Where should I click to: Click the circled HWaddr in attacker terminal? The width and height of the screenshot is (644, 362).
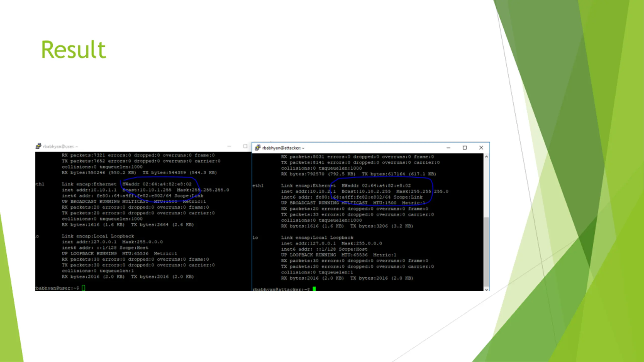[376, 186]
